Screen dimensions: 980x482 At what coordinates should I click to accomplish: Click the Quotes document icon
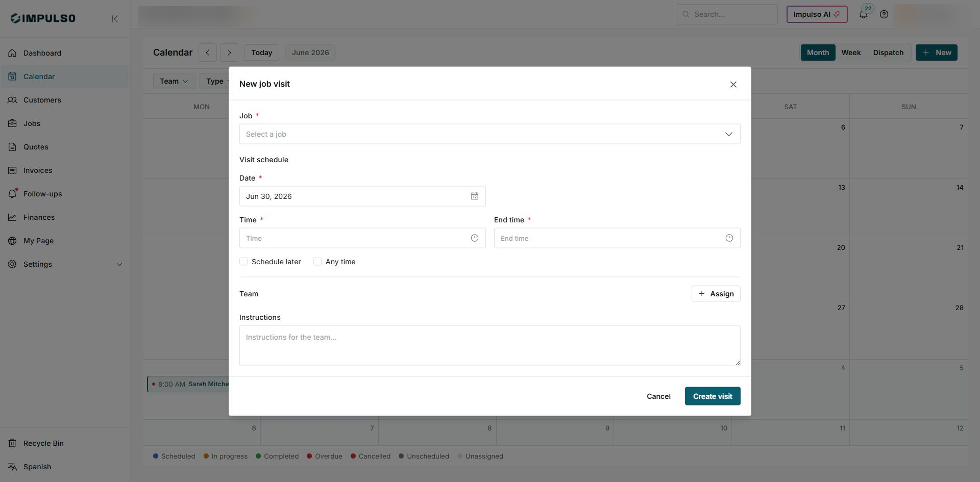pos(12,147)
